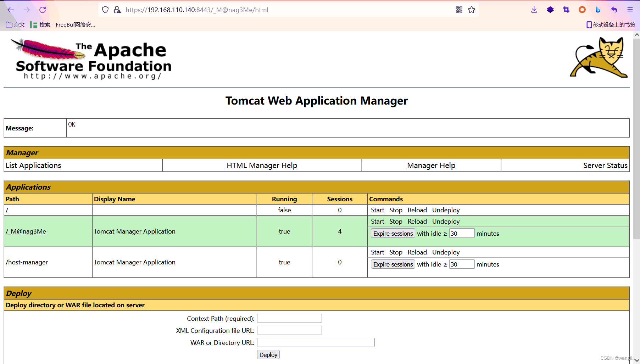Image resolution: width=640 pixels, height=364 pixels.
Task: Stop the /host-manager application
Action: [396, 252]
